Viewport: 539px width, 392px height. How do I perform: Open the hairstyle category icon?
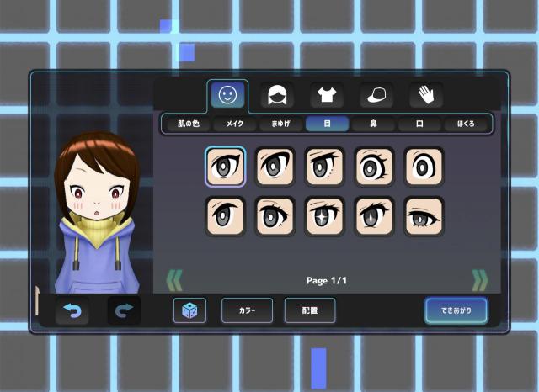(x=277, y=95)
